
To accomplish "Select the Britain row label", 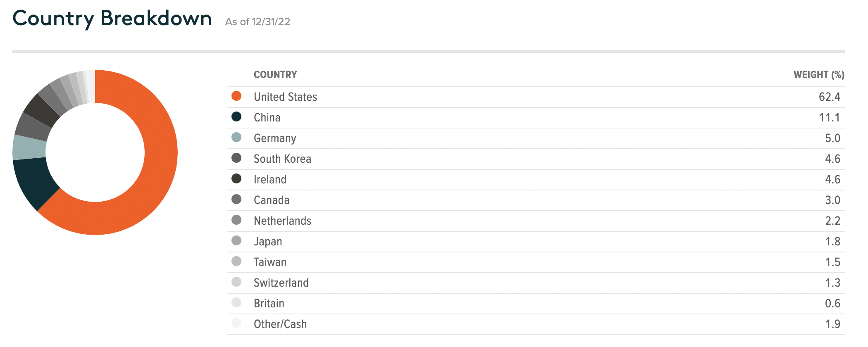I will (x=269, y=303).
